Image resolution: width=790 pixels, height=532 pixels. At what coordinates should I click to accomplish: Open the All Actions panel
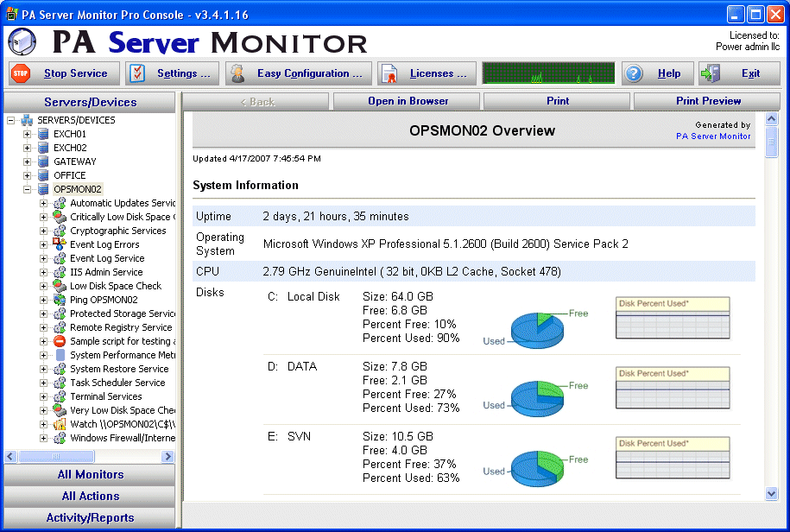pos(90,497)
